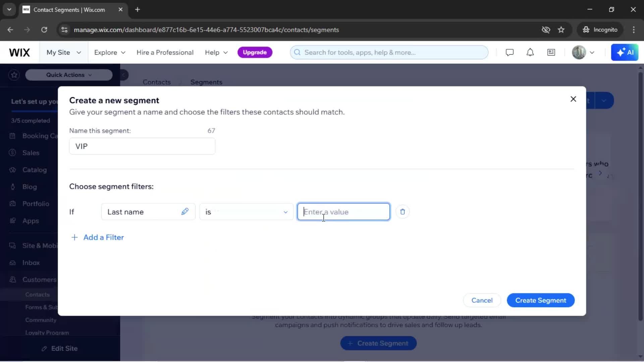Click the favorites star in sidebar
This screenshot has width=644, height=362.
[14, 75]
